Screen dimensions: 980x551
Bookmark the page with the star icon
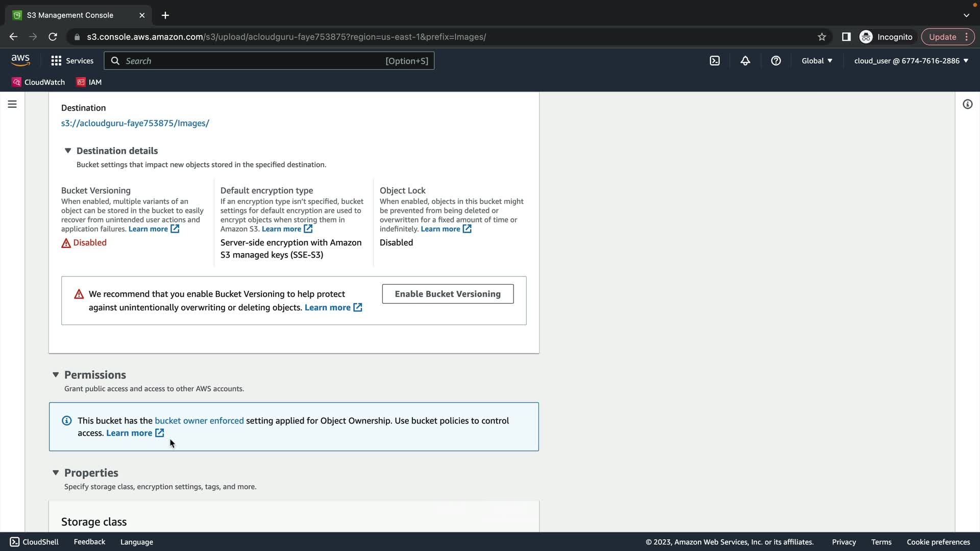pos(822,37)
